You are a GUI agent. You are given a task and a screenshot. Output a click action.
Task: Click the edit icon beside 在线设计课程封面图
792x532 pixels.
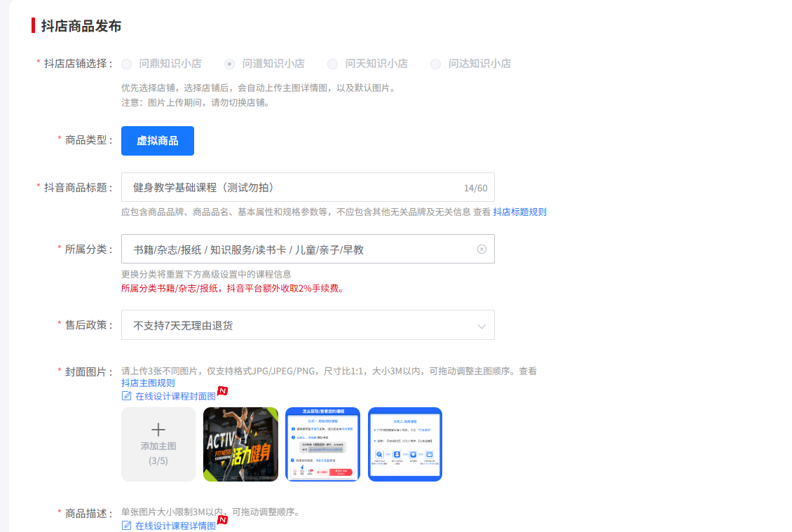click(127, 396)
